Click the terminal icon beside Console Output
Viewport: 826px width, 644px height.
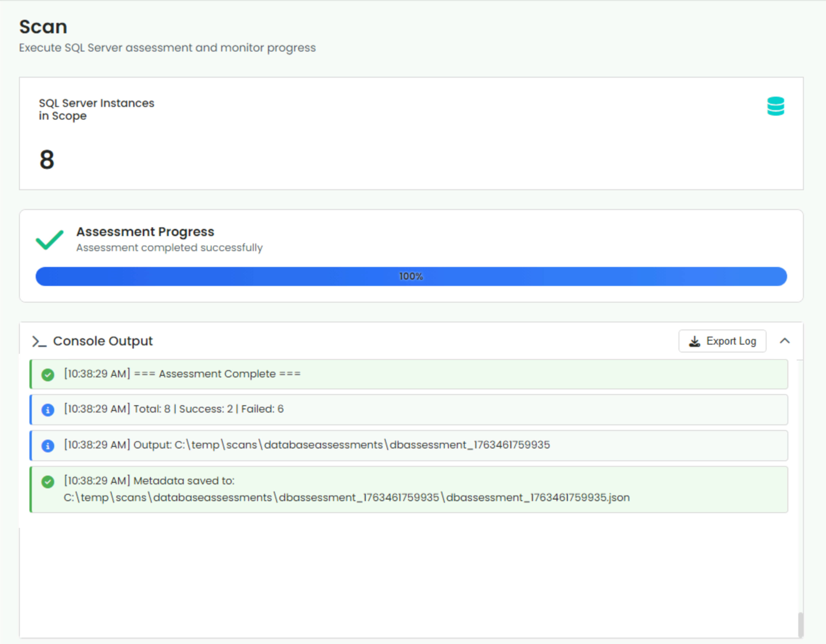(39, 341)
